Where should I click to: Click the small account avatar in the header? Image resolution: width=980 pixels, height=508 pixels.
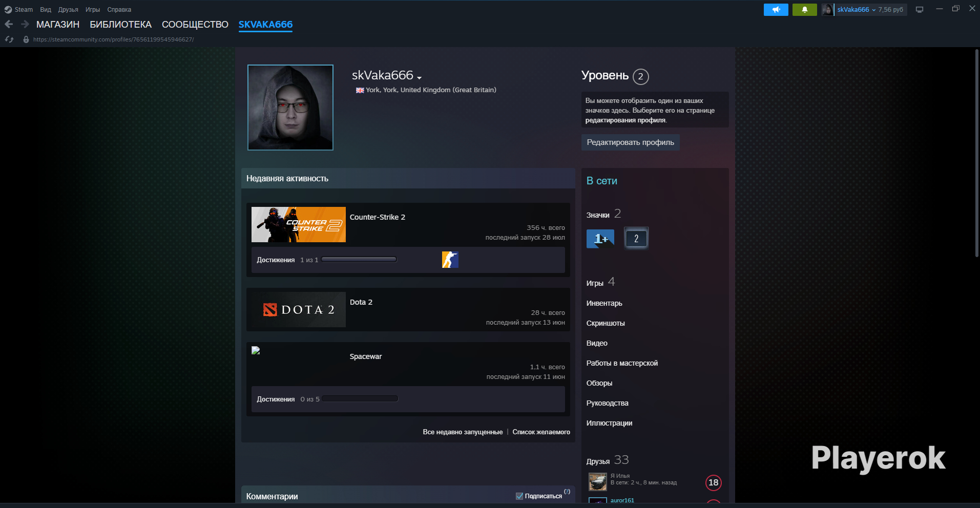coord(827,10)
